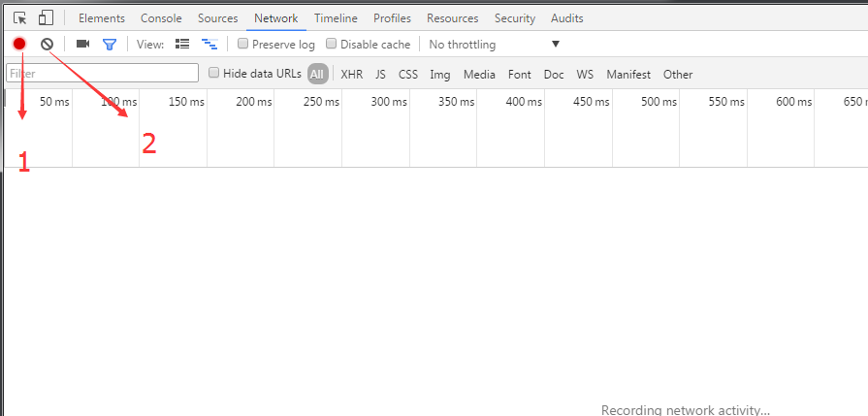Filter requests by CSS type

(x=408, y=74)
